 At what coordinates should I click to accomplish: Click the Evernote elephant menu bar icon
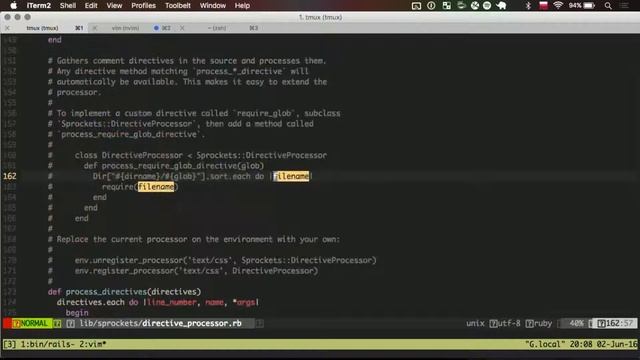pyautogui.click(x=502, y=5)
